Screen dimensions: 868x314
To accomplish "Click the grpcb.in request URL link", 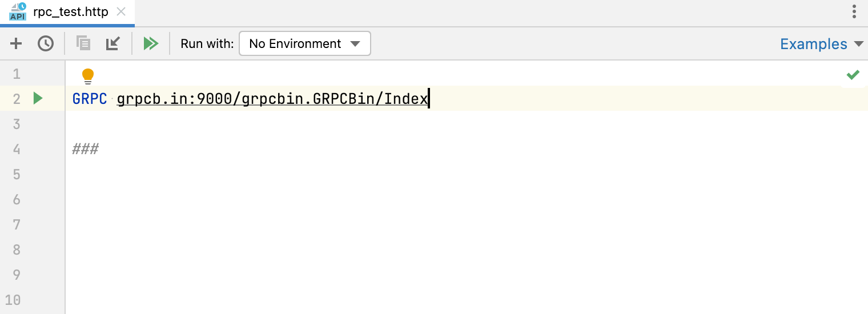I will 272,99.
